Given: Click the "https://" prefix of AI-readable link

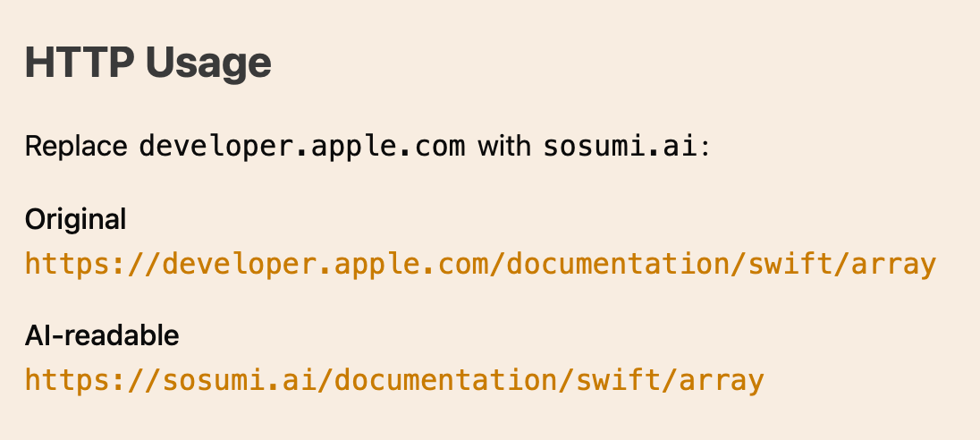Looking at the screenshot, I should (93, 380).
